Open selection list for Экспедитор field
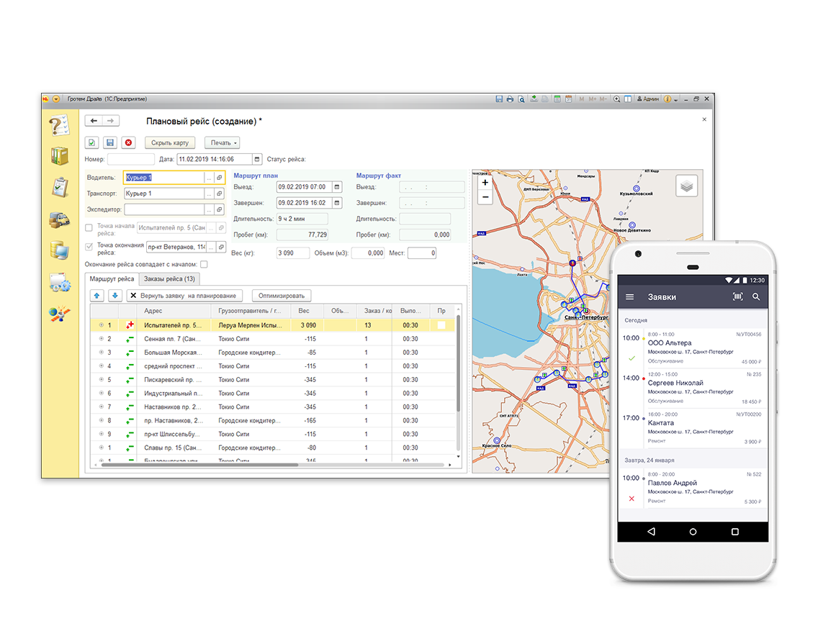 [x=209, y=209]
